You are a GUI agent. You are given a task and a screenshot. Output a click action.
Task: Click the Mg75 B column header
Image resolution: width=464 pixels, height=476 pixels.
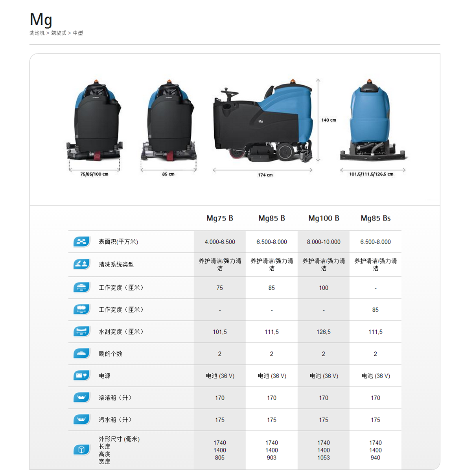tap(220, 218)
